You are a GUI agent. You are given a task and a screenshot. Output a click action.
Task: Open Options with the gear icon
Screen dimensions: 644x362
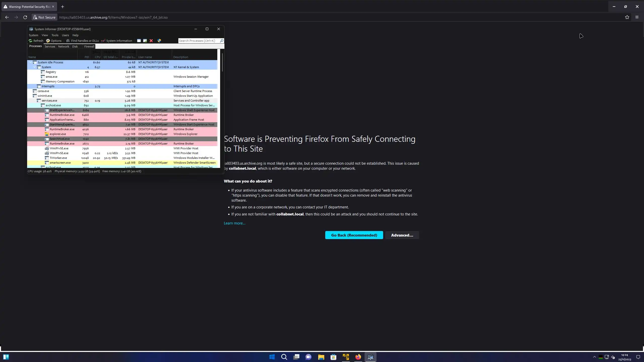click(48, 41)
